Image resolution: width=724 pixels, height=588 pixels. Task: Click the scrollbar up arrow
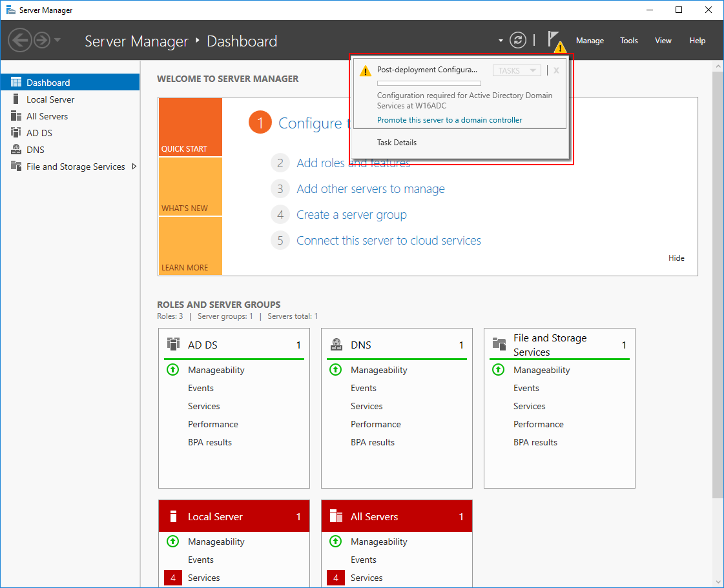[x=718, y=66]
